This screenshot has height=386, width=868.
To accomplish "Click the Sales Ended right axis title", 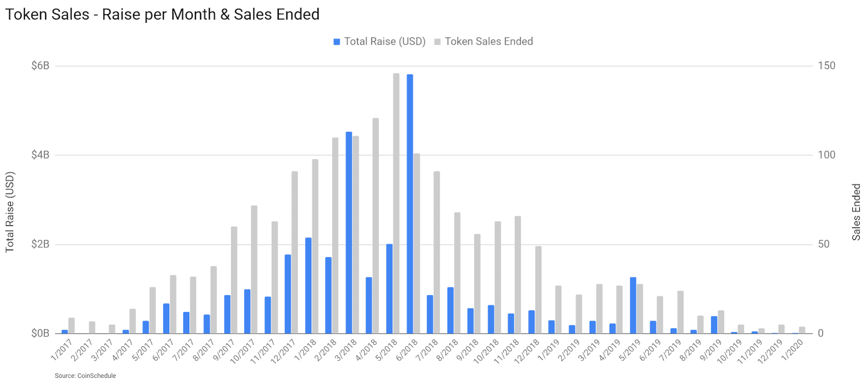I will 856,212.
